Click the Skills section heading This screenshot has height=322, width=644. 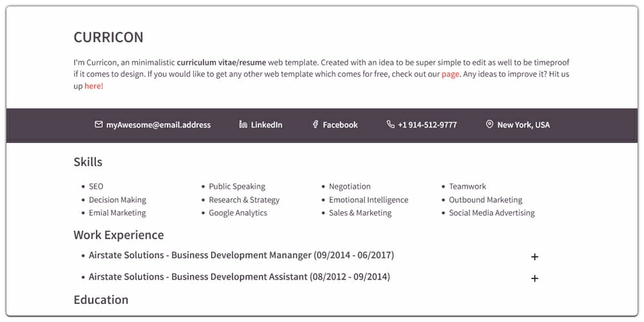click(x=88, y=162)
